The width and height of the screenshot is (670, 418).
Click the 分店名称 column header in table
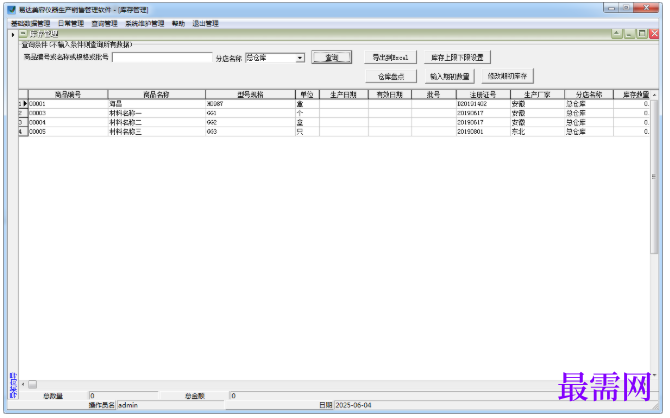[x=589, y=94]
